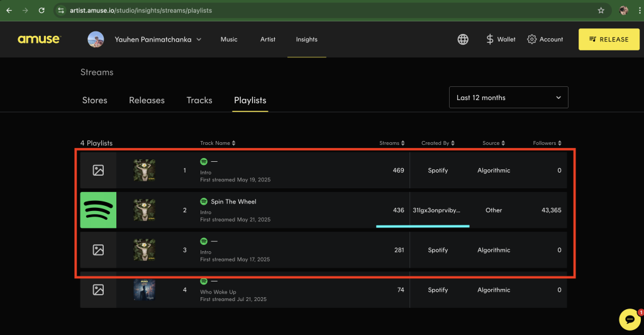The image size is (644, 335).
Task: Click the Who Woke Up album art thumbnail
Action: (x=144, y=290)
